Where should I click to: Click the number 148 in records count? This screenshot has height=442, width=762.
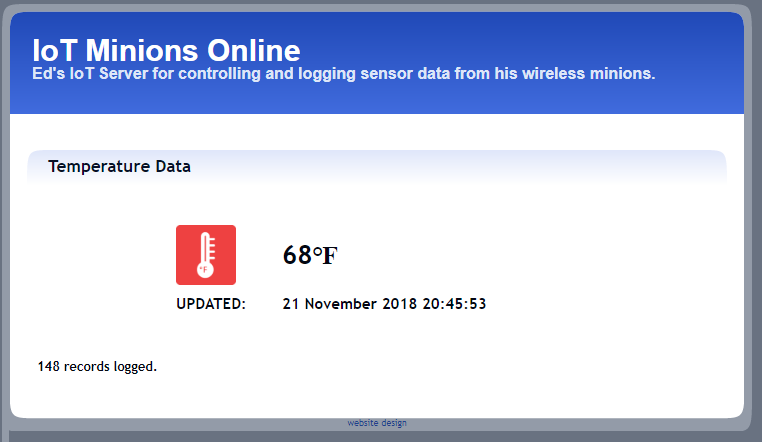point(49,367)
